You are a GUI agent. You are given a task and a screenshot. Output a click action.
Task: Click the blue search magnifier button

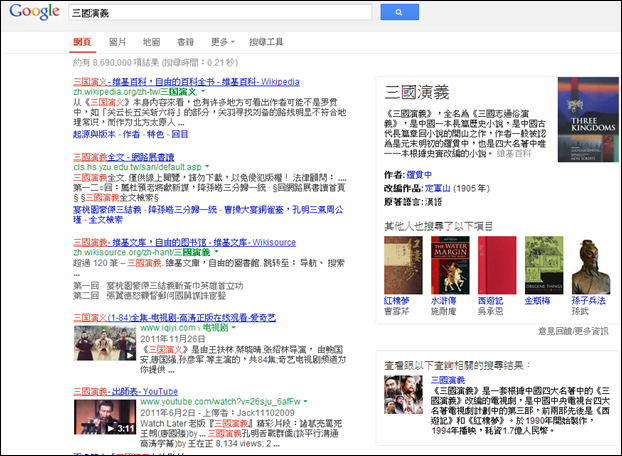click(399, 12)
